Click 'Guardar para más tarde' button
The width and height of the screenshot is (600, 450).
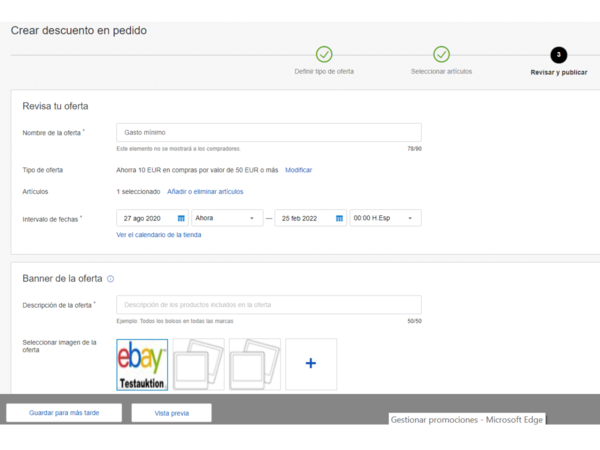(x=64, y=413)
